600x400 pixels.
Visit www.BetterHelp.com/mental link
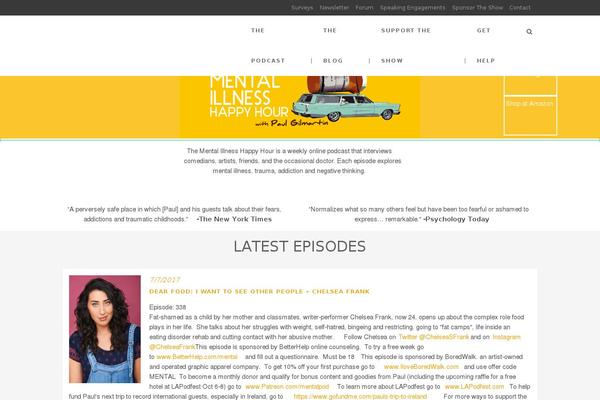click(197, 357)
